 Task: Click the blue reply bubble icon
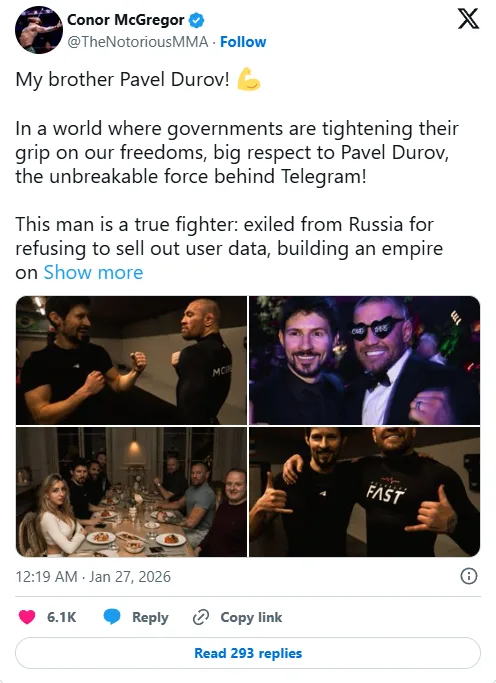click(112, 617)
